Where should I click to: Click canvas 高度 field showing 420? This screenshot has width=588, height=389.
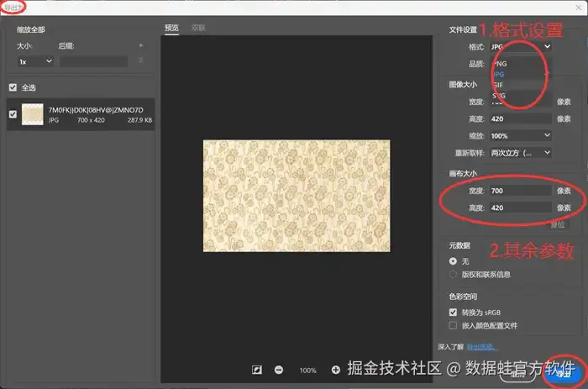[521, 208]
